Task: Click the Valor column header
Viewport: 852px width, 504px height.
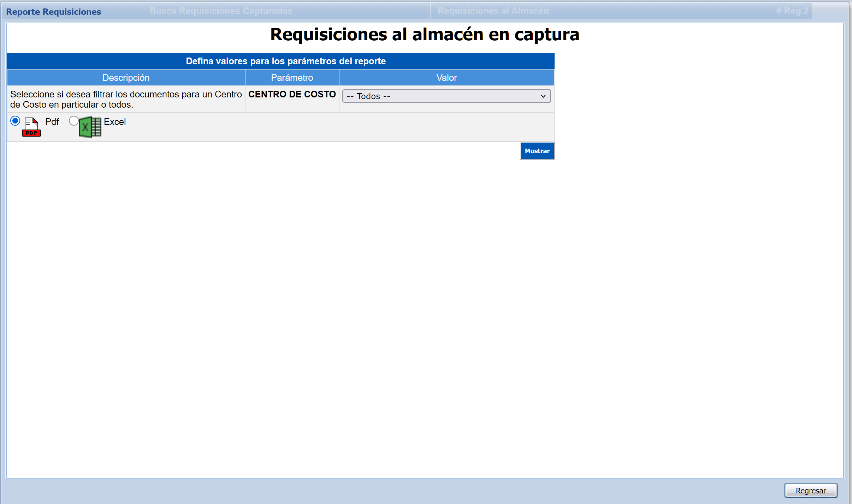Action: click(446, 78)
